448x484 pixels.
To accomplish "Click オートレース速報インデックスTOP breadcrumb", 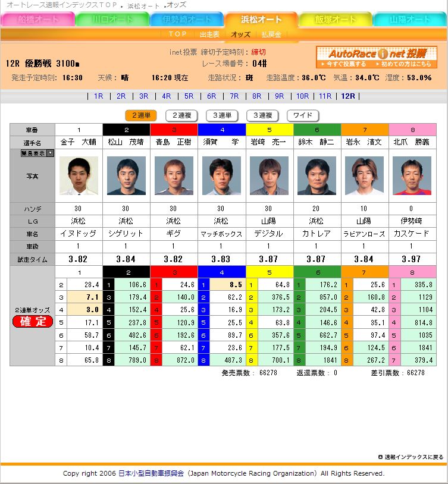I will pos(62,5).
